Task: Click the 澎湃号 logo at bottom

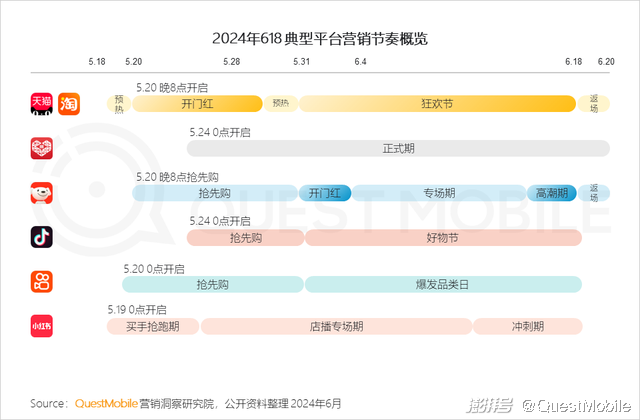Action: coord(490,405)
